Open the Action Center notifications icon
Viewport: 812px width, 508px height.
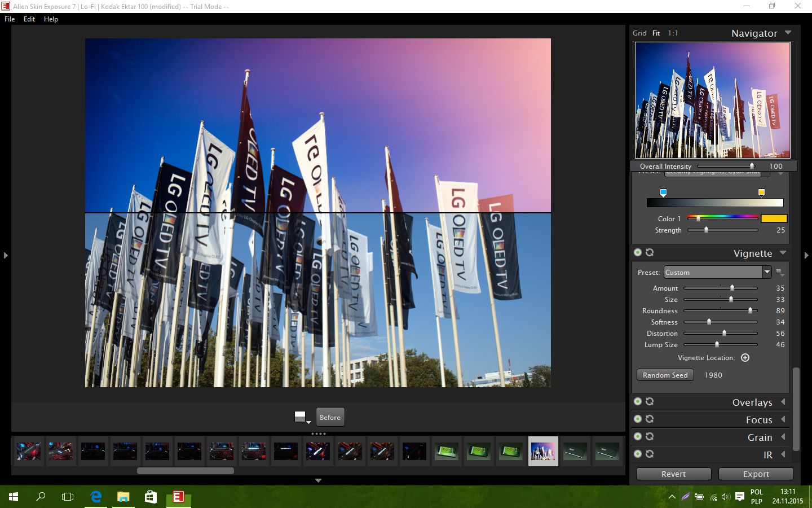click(x=740, y=497)
